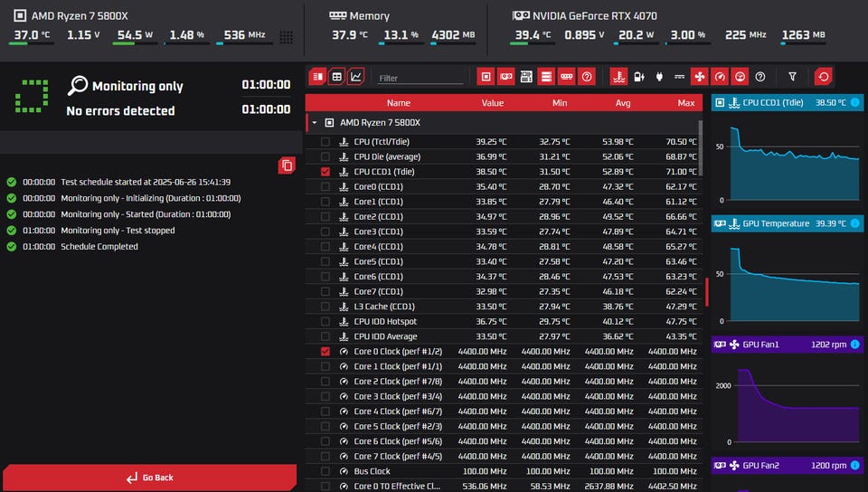Enable the CPU (Tctl/Tdie) graph checkbox
The height and width of the screenshot is (492, 868).
(x=325, y=142)
